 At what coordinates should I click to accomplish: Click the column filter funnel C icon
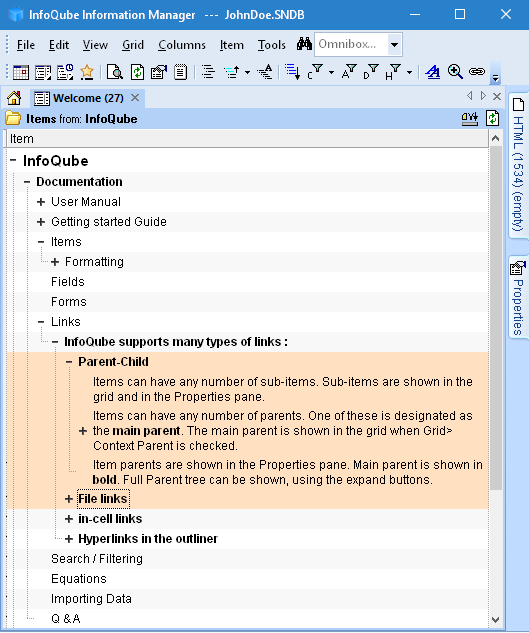tap(315, 72)
